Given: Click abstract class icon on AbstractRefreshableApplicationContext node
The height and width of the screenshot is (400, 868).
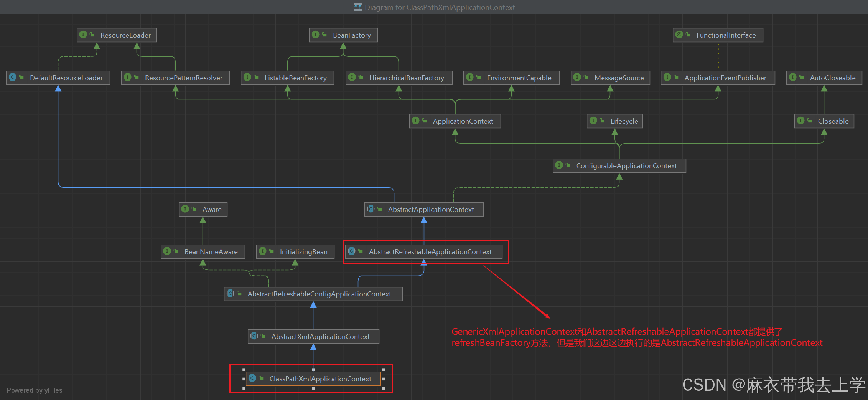Looking at the screenshot, I should 352,251.
